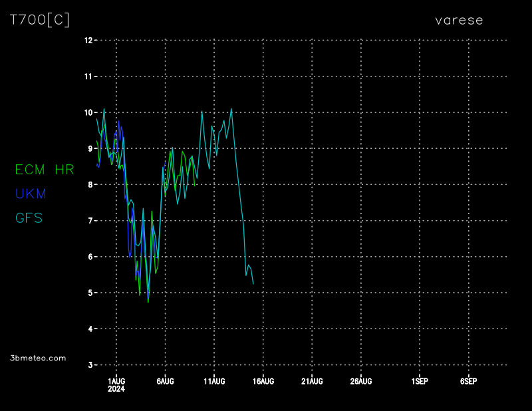
Task: Select the 6AUG date tick label
Action: [165, 381]
